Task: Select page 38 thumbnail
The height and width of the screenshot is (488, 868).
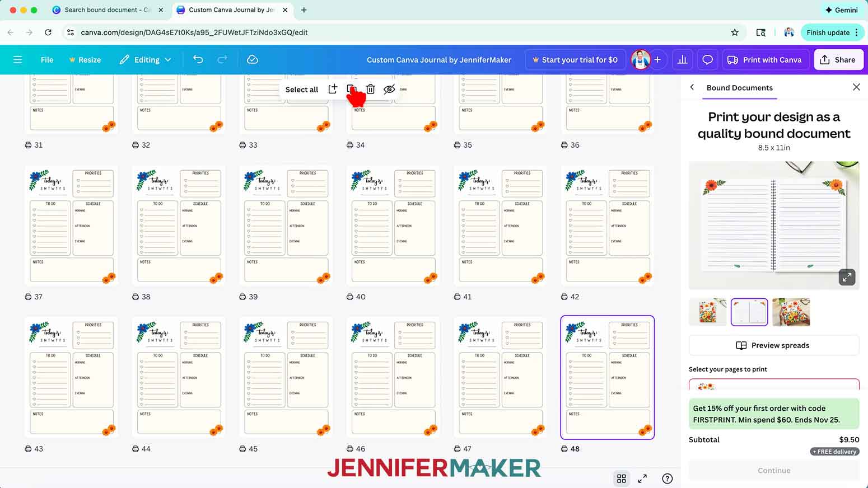Action: coord(179,226)
